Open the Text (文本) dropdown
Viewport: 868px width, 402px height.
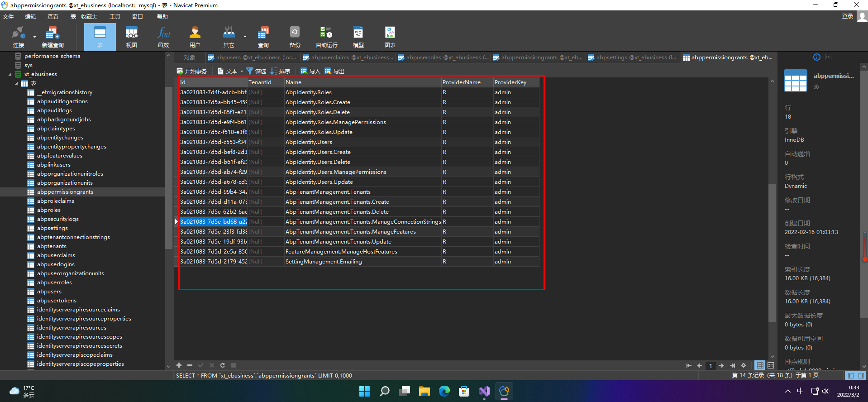coord(230,71)
